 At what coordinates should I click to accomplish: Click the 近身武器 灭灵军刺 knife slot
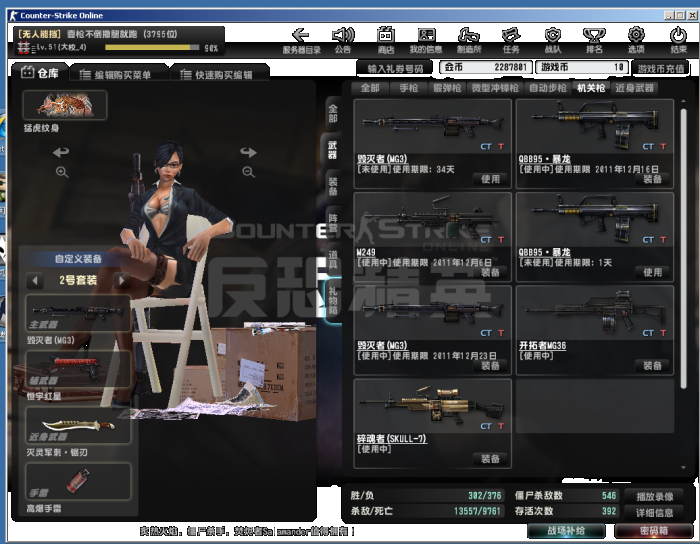point(78,425)
